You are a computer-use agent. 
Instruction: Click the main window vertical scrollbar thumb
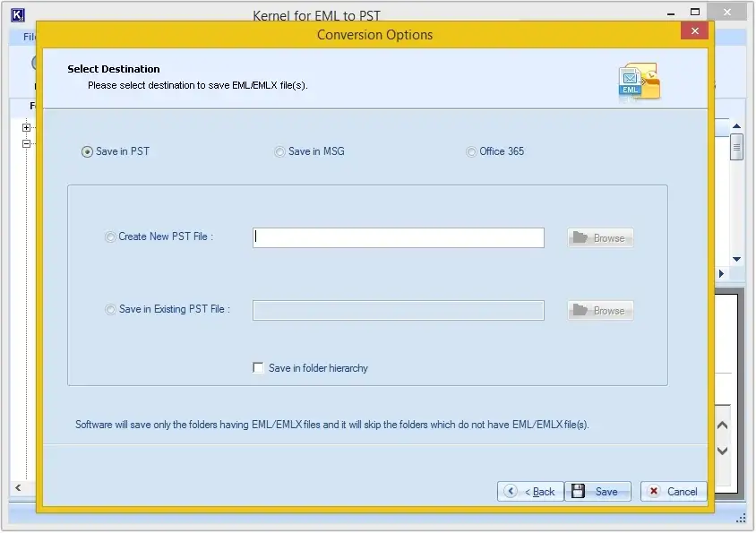point(736,148)
